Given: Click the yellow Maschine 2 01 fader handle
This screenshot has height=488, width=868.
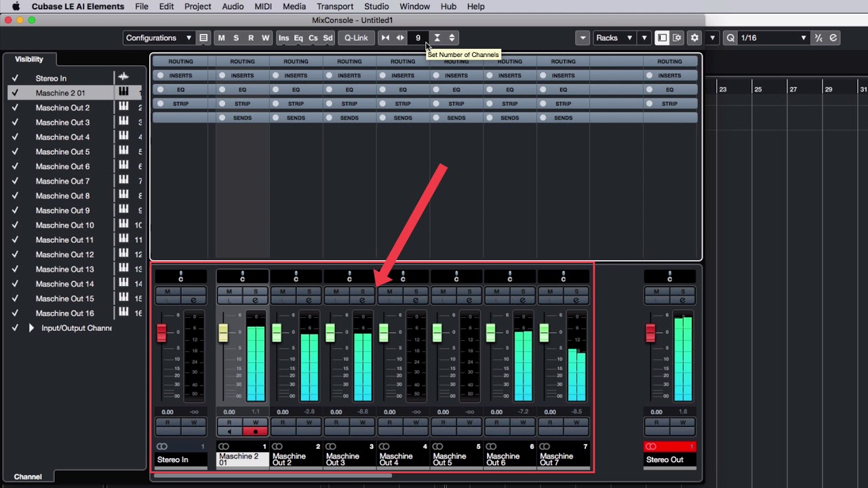Looking at the screenshot, I should pyautogui.click(x=223, y=333).
